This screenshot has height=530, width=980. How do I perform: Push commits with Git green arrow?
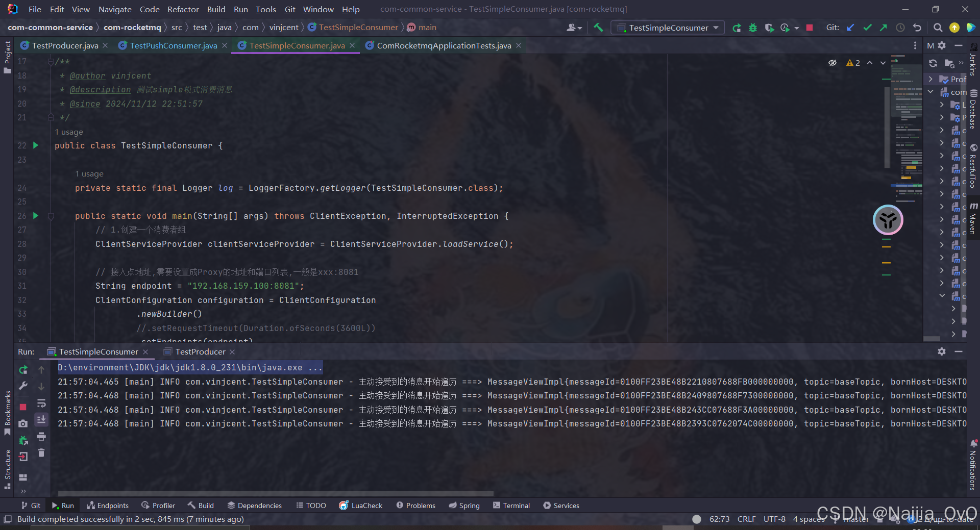click(884, 28)
